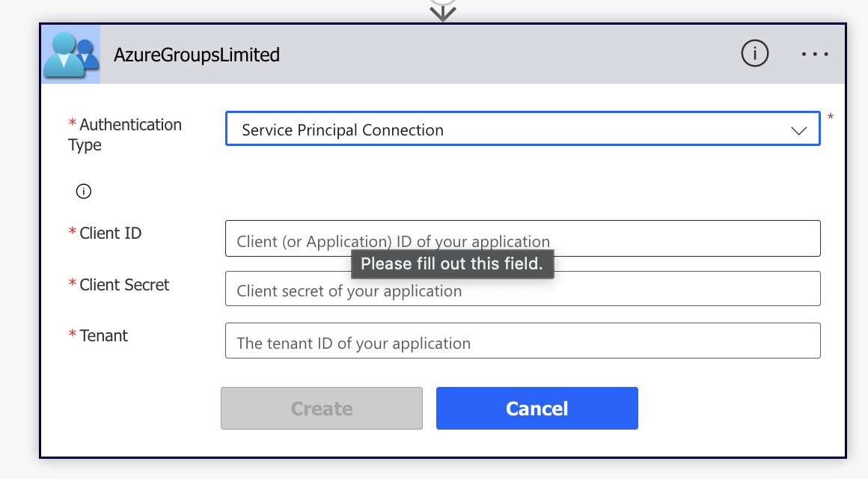Click the AzureGroupsLimited connector icon
This screenshot has width=868, height=479.
[71, 54]
